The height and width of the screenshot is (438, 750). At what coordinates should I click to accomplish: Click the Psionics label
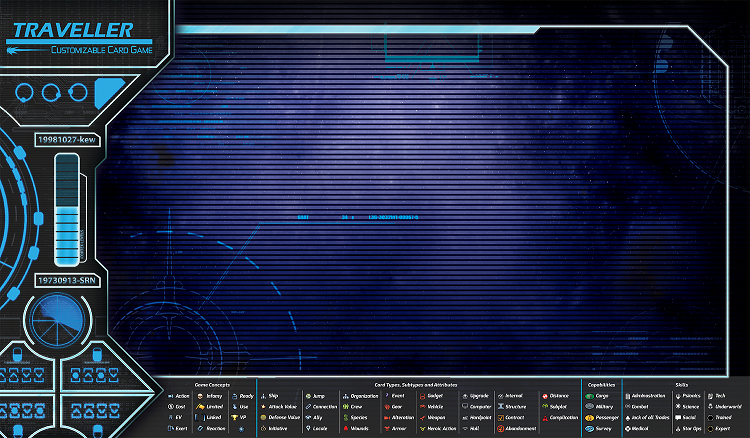click(x=692, y=396)
